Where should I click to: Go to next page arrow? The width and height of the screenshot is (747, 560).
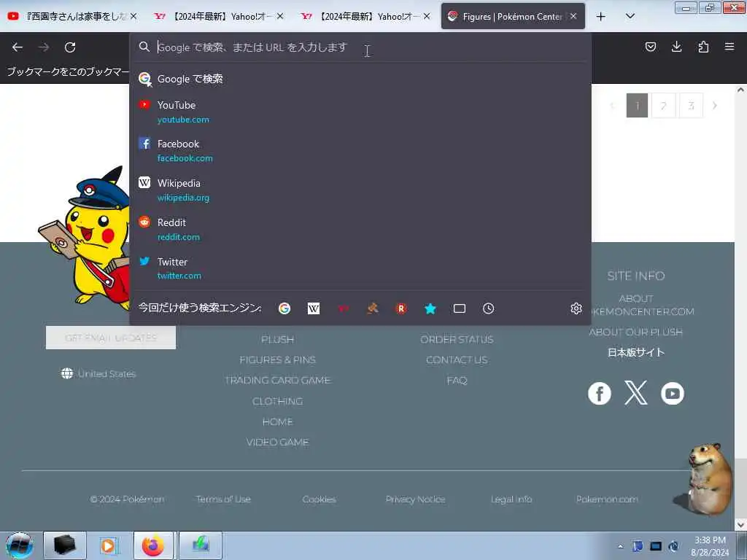[715, 105]
